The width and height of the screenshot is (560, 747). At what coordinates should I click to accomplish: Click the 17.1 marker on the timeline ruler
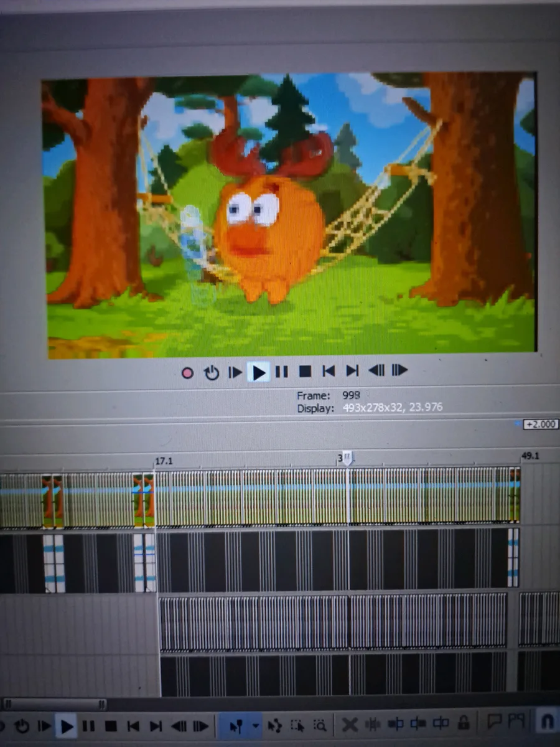click(x=164, y=461)
